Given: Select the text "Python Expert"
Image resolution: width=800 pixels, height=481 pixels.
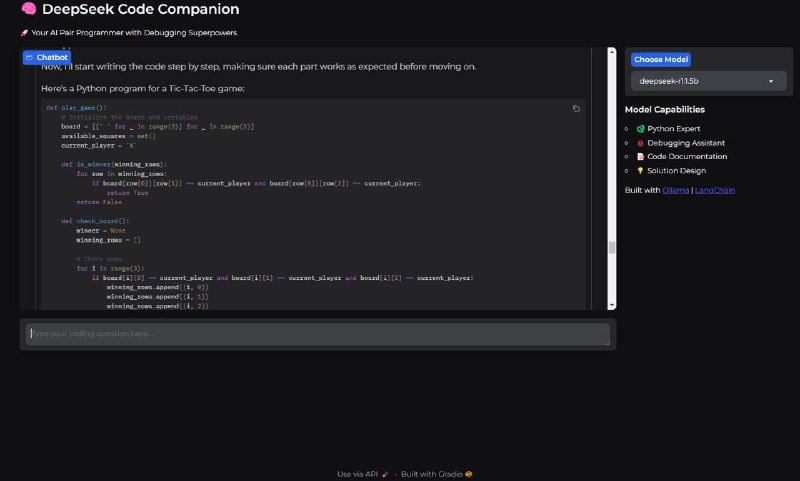Looking at the screenshot, I should coord(673,129).
